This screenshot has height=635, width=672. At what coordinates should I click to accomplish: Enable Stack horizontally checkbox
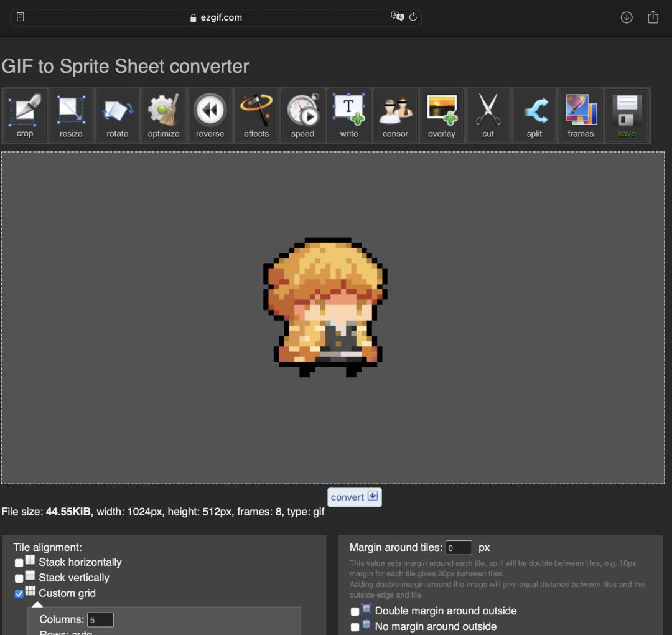point(19,563)
